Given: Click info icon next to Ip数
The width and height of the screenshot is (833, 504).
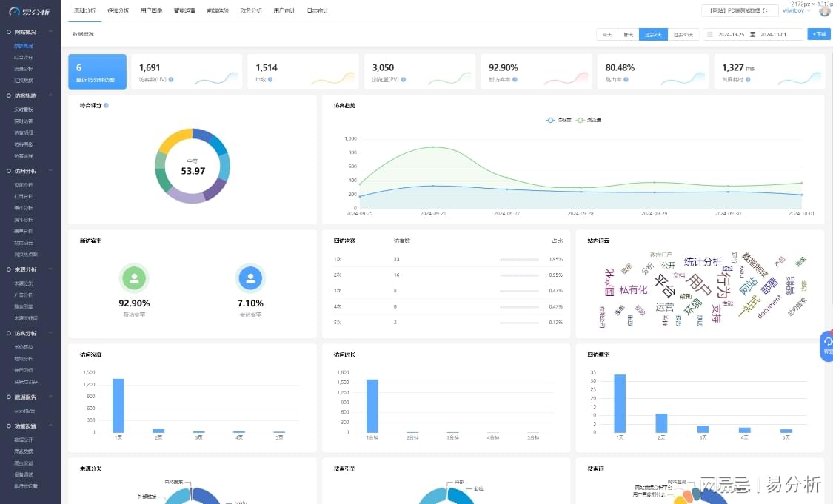Looking at the screenshot, I should pyautogui.click(x=270, y=80).
